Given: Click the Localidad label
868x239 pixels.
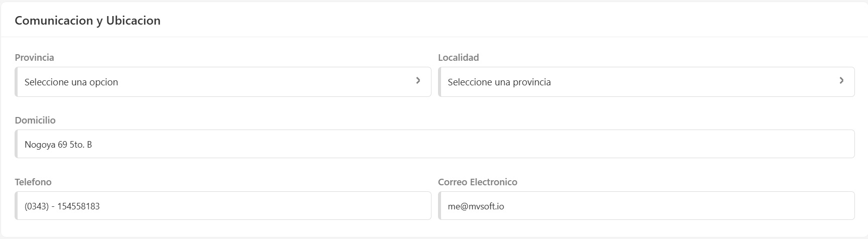Looking at the screenshot, I should point(458,58).
